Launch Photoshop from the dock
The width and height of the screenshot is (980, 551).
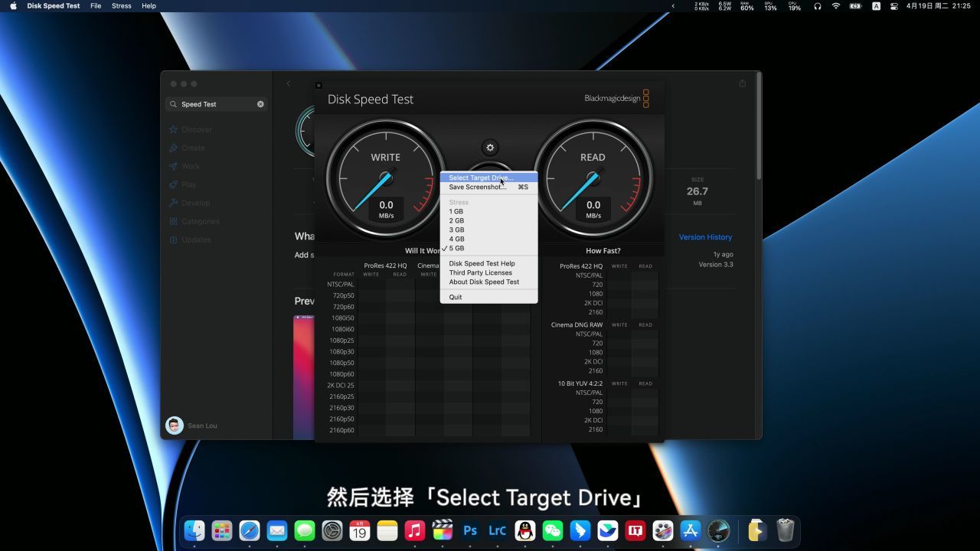pyautogui.click(x=470, y=530)
